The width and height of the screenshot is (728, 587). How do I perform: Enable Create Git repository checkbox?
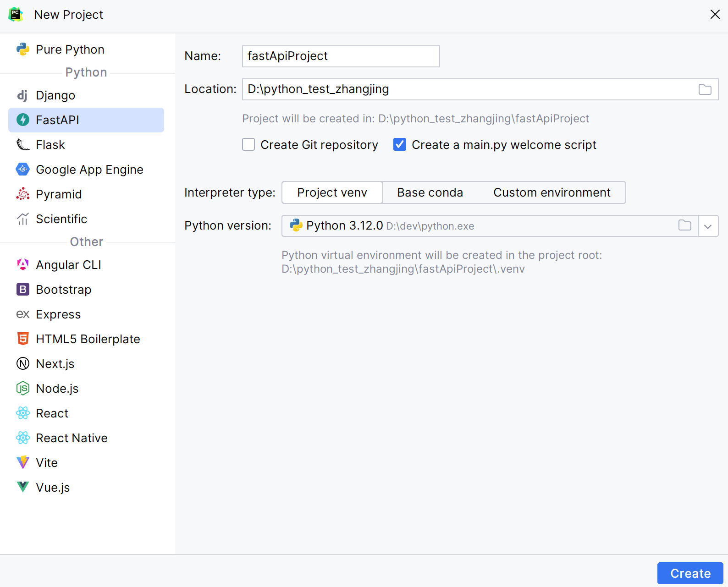coord(248,145)
